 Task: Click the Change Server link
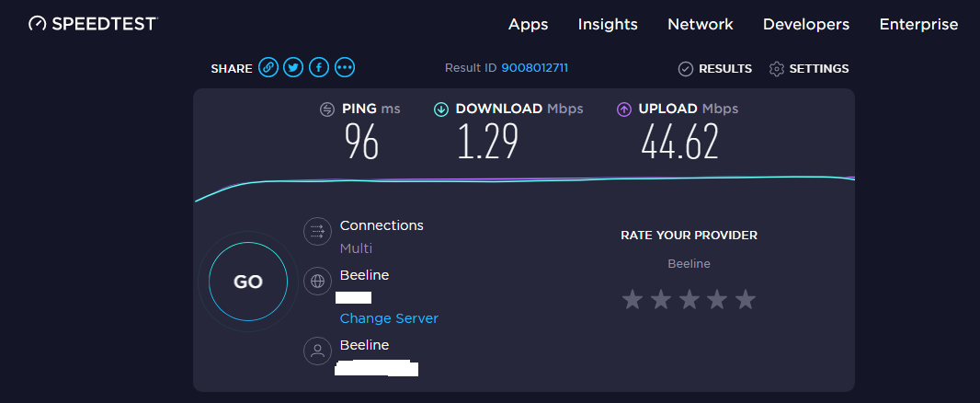389,318
